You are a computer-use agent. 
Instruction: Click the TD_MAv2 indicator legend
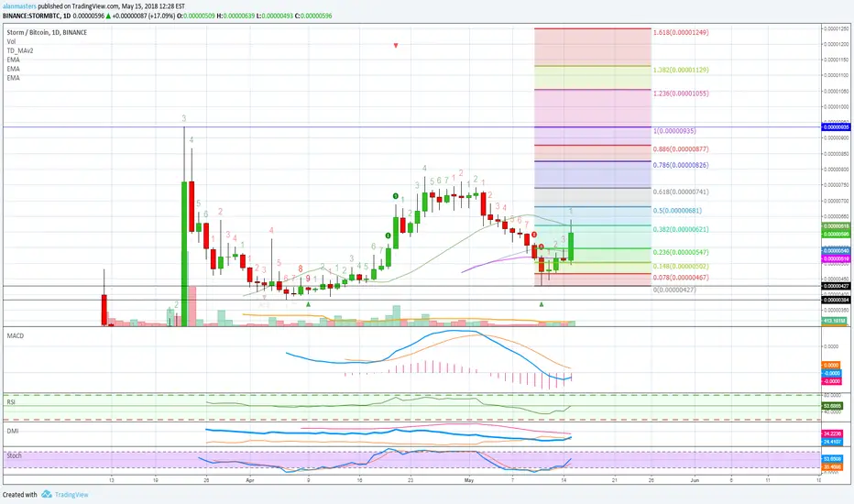coord(18,50)
